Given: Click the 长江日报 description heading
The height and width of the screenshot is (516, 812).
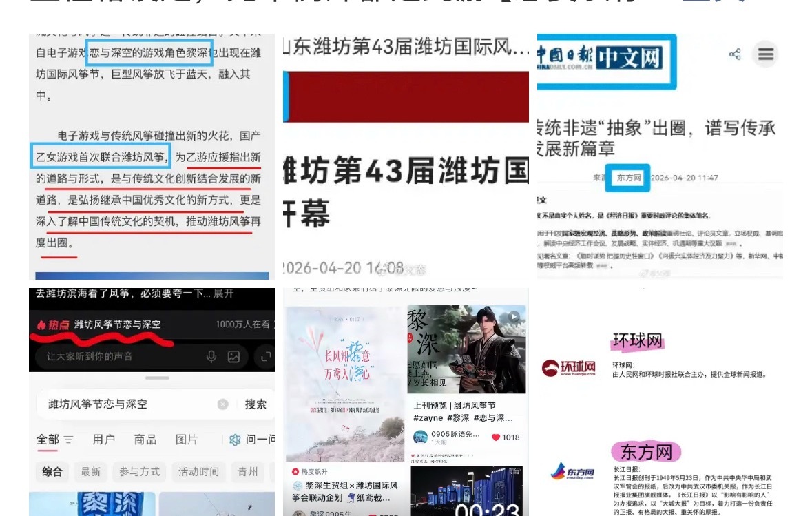Looking at the screenshot, I should point(627,469).
